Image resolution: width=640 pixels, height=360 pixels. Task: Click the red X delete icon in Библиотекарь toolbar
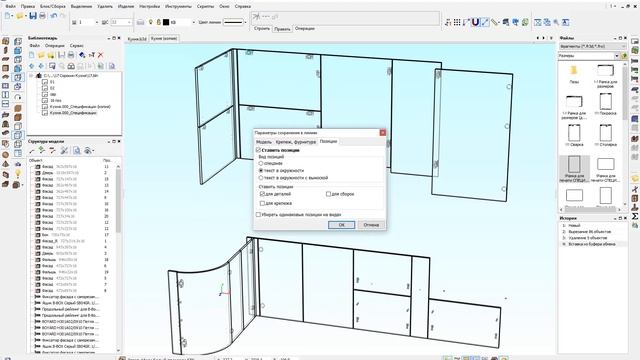[101, 55]
